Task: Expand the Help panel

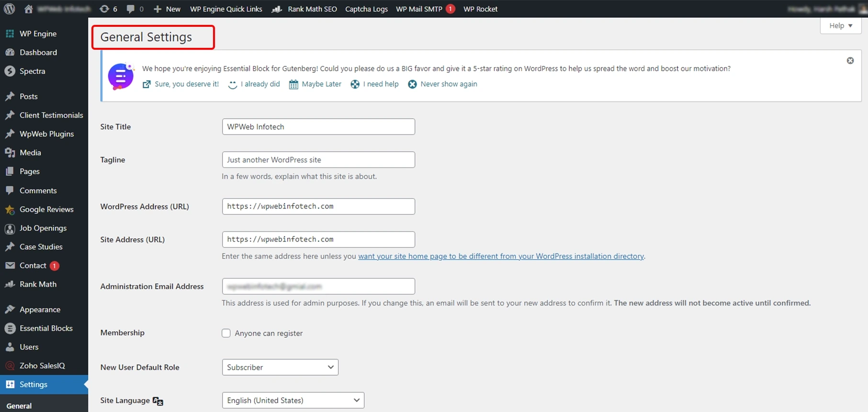Action: (840, 26)
